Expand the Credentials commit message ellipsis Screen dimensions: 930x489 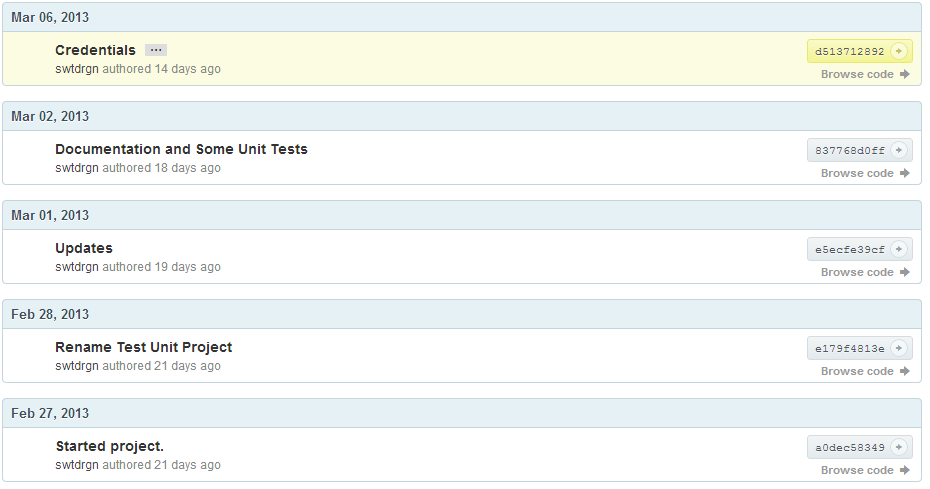point(155,50)
